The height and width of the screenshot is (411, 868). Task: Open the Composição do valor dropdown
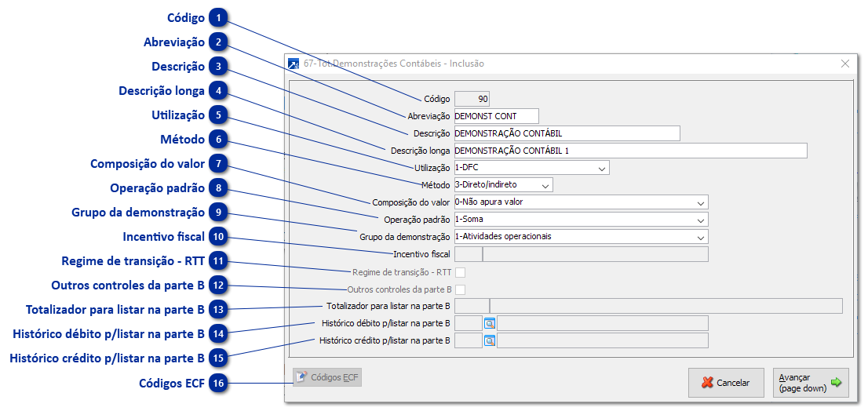click(701, 202)
